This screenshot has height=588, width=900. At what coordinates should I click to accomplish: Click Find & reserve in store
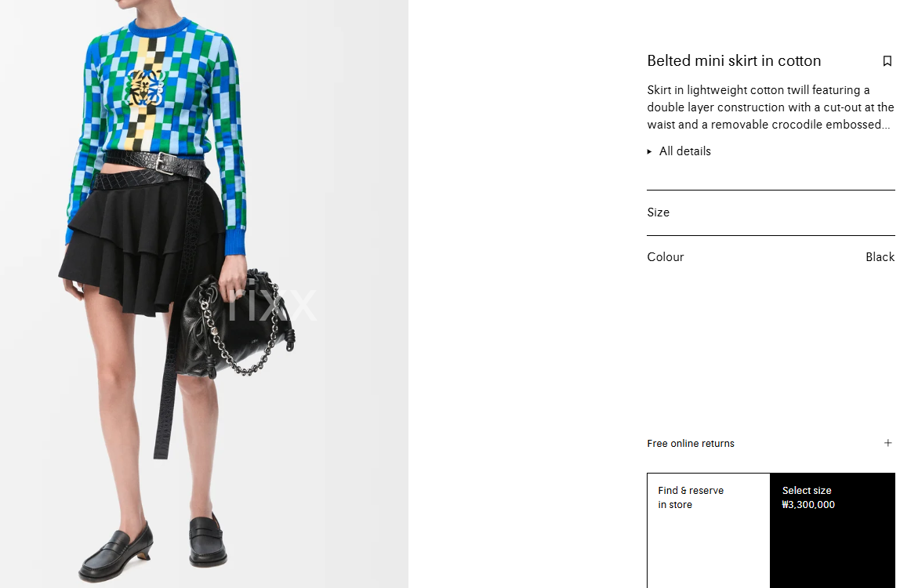pos(708,531)
